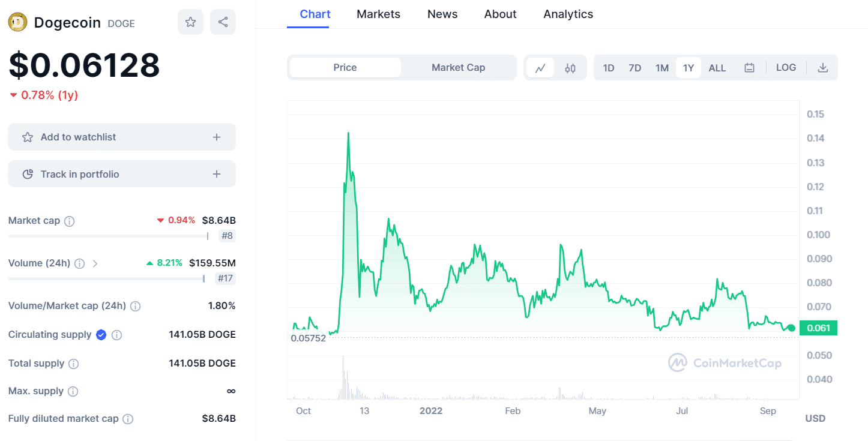This screenshot has width=868, height=441.
Task: Click the Dogecoin logo icon
Action: coord(18,22)
